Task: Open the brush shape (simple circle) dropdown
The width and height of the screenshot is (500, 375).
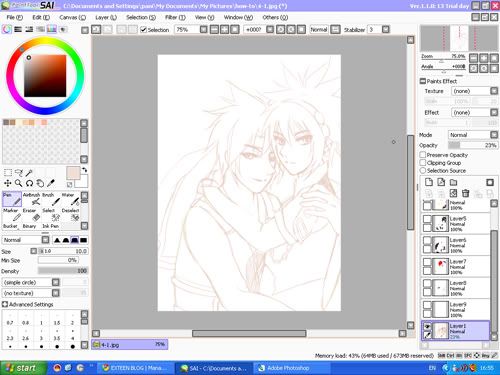Action: (31, 282)
